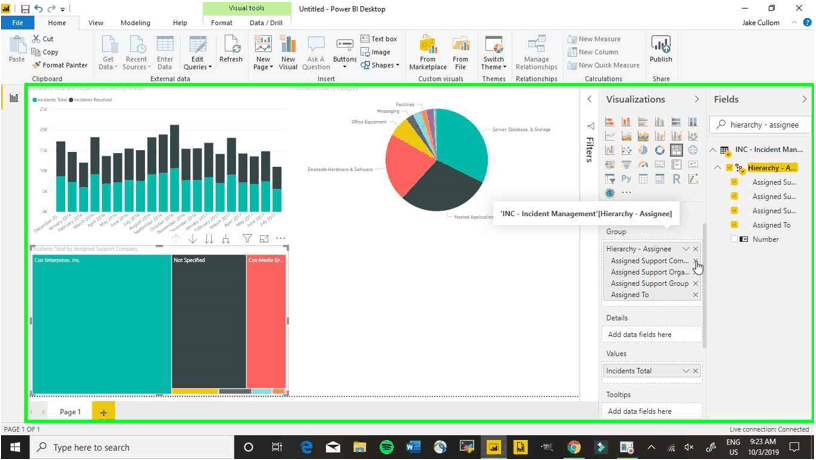Select the Line chart visualization
The width and height of the screenshot is (816, 460).
click(x=609, y=136)
